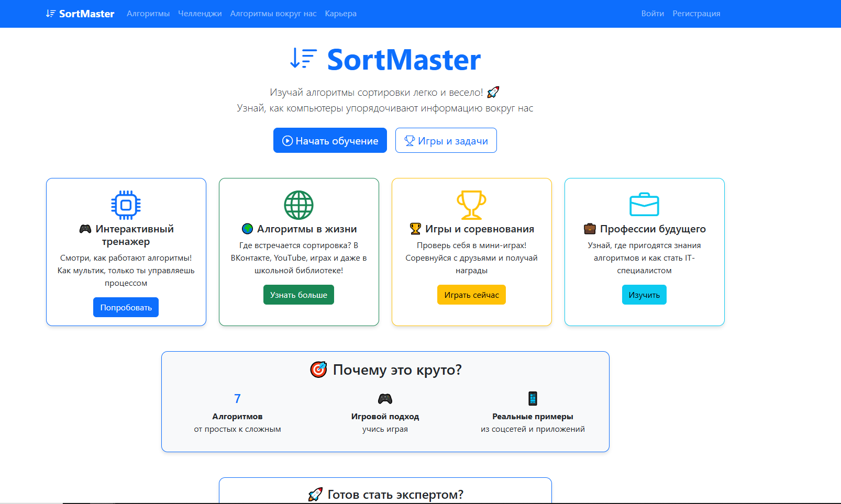Click the rocket emoji after 'весело!'
This screenshot has width=841, height=504.
493,93
